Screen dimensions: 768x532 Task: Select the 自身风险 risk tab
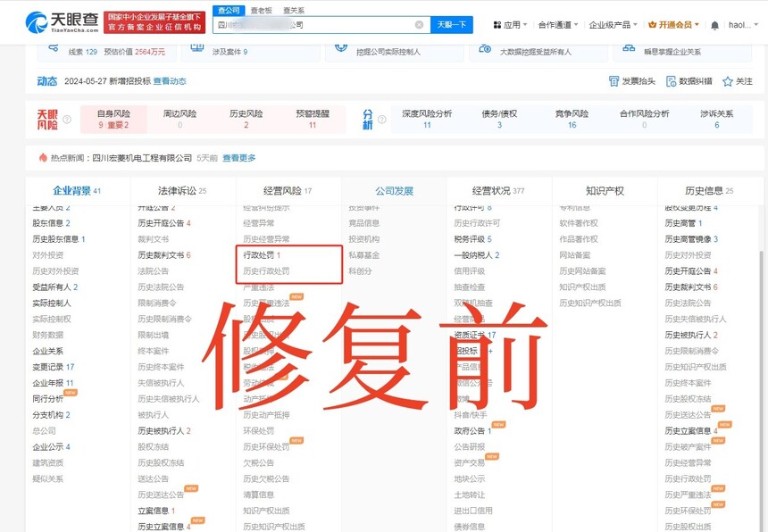pyautogui.click(x=113, y=120)
